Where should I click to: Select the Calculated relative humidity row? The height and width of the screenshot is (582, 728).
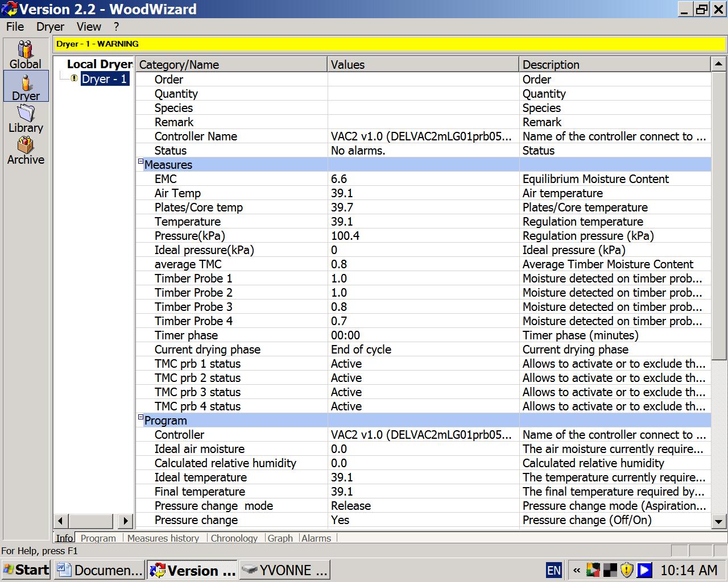[423, 463]
